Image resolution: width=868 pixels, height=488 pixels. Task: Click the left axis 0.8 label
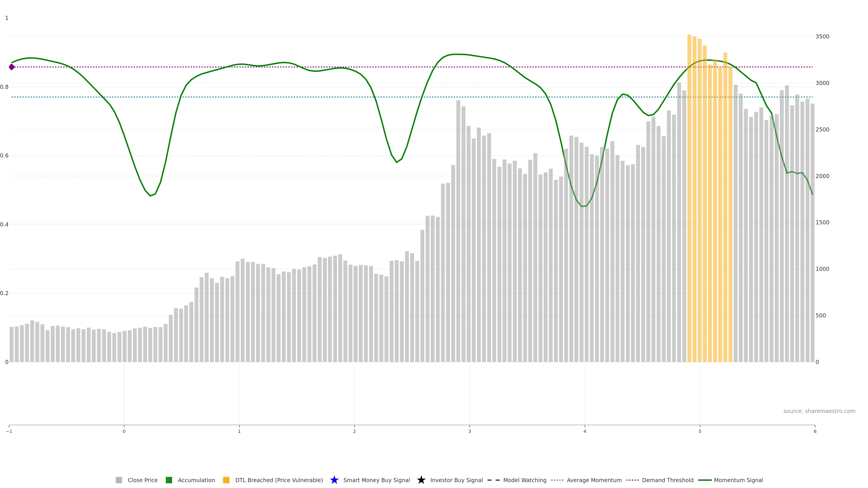[x=4, y=87]
